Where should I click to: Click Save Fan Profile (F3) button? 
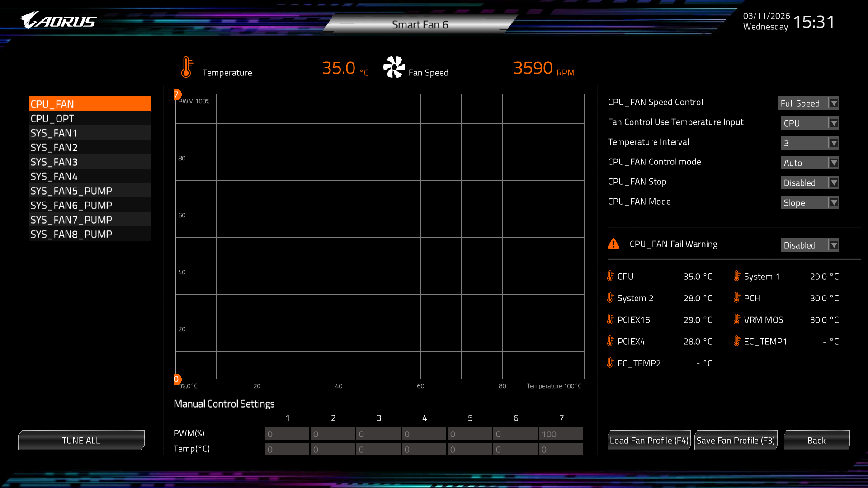[x=736, y=440]
